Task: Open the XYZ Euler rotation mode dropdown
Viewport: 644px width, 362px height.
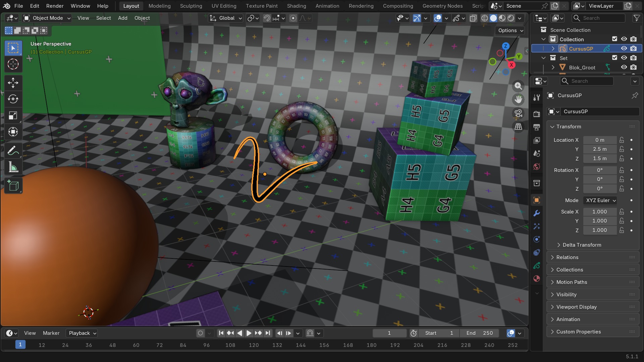Action: pyautogui.click(x=600, y=200)
